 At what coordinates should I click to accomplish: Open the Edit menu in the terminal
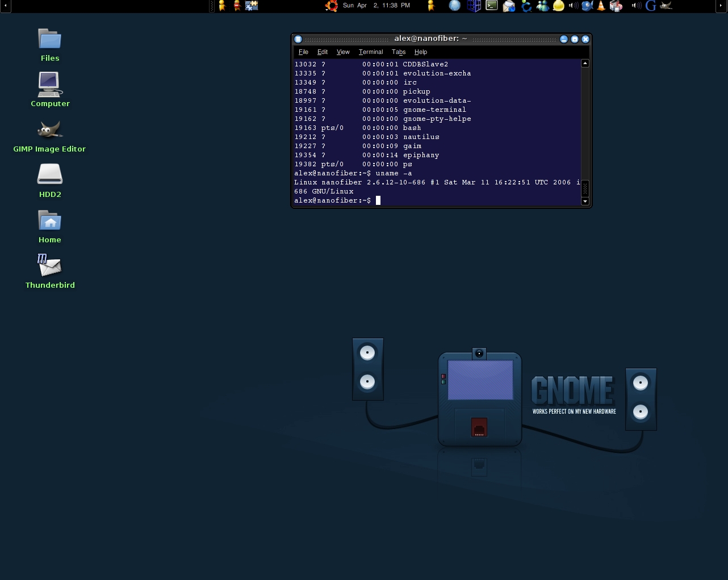(x=323, y=52)
